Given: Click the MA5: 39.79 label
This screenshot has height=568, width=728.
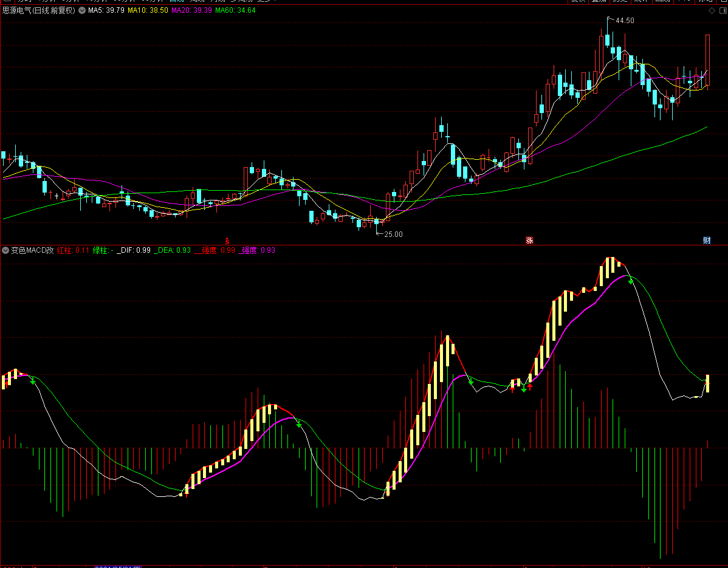Looking at the screenshot, I should pos(106,10).
